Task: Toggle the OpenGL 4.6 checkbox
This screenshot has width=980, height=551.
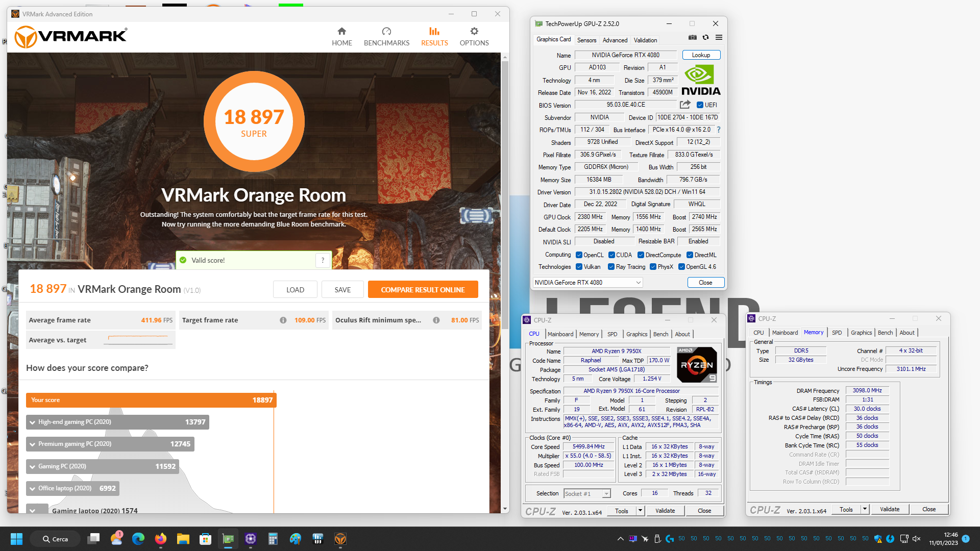Action: [681, 267]
